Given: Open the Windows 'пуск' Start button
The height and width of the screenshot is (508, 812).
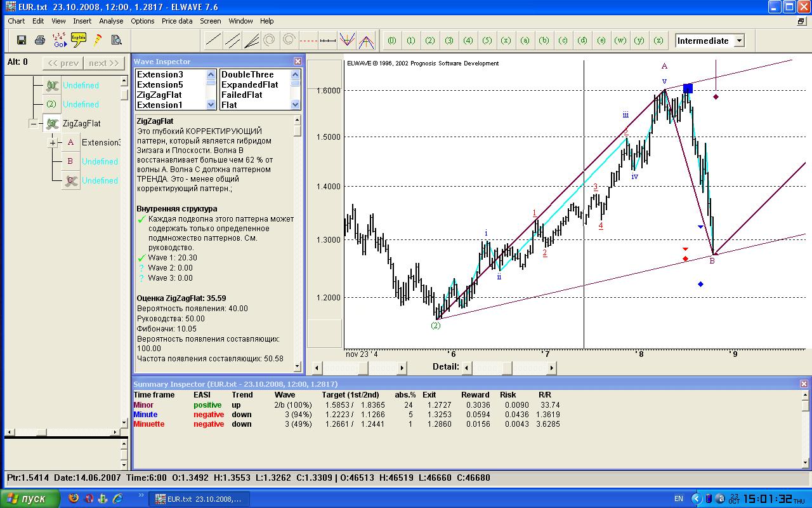Looking at the screenshot, I should pos(30,498).
